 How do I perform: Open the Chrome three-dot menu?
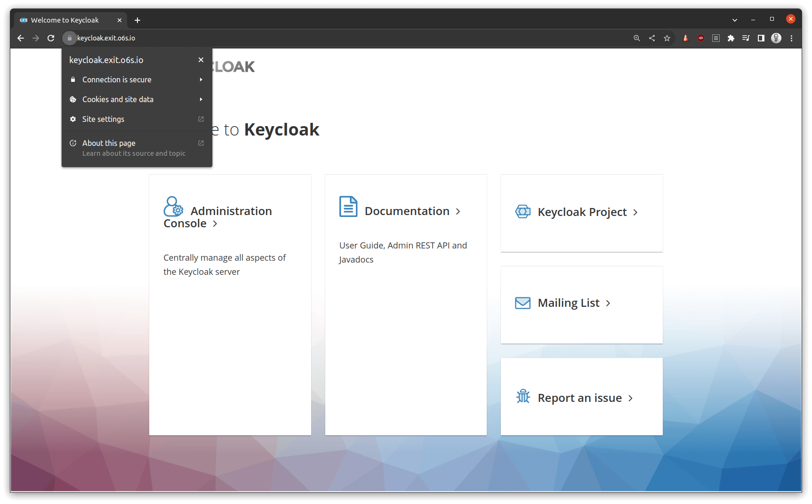pyautogui.click(x=792, y=38)
